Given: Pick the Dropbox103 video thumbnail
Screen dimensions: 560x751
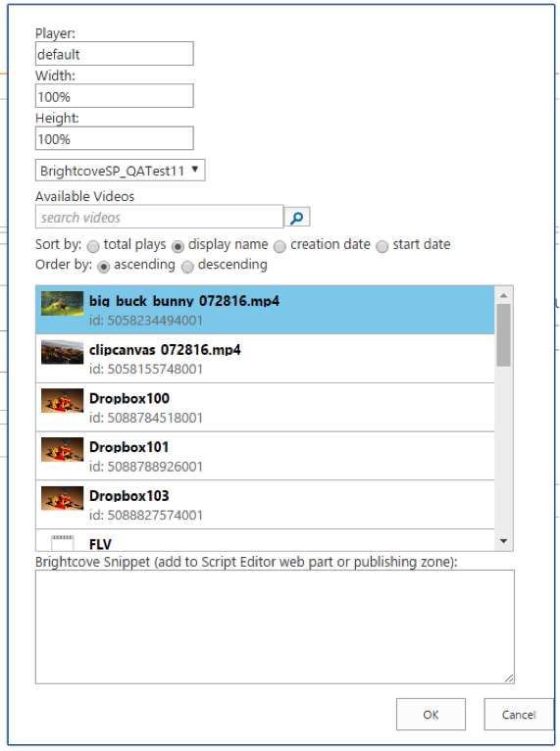Looking at the screenshot, I should (62, 499).
